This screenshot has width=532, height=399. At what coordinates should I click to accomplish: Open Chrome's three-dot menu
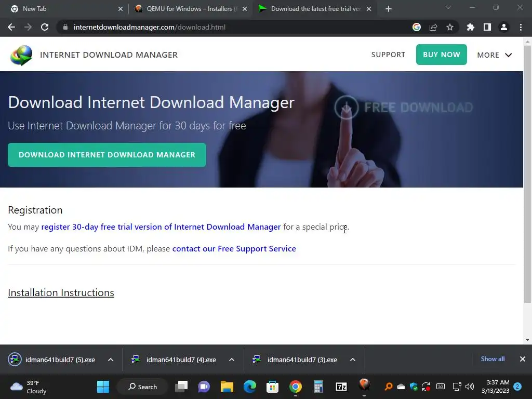(521, 27)
